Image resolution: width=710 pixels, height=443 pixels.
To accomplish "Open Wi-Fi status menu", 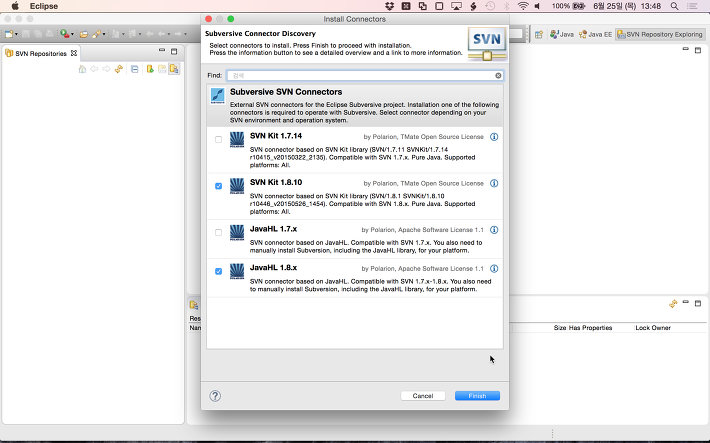I will (x=523, y=6).
